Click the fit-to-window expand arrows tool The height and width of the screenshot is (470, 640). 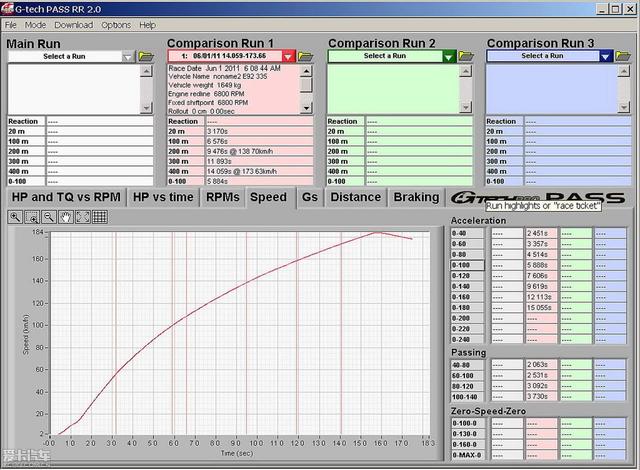(x=83, y=217)
